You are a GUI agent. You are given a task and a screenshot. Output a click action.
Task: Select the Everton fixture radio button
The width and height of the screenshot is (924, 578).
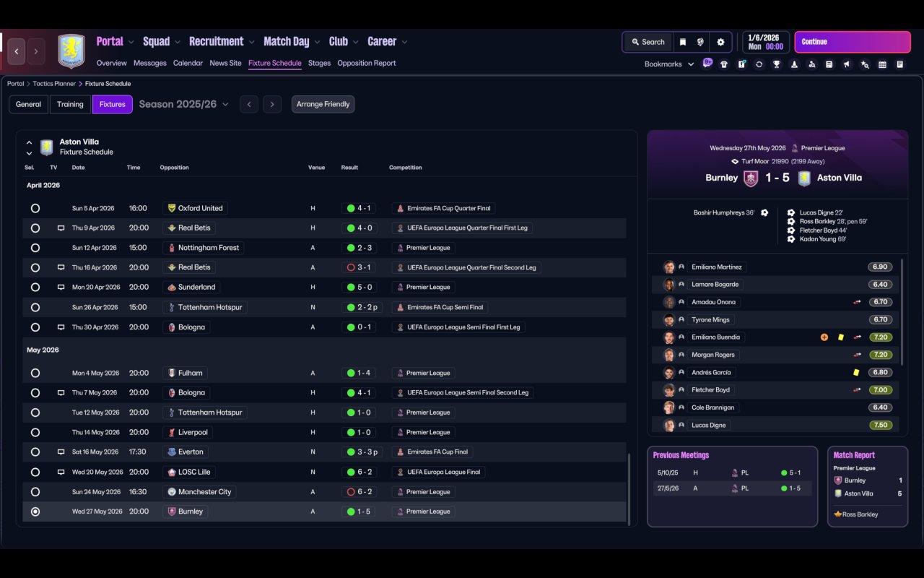[x=35, y=452]
